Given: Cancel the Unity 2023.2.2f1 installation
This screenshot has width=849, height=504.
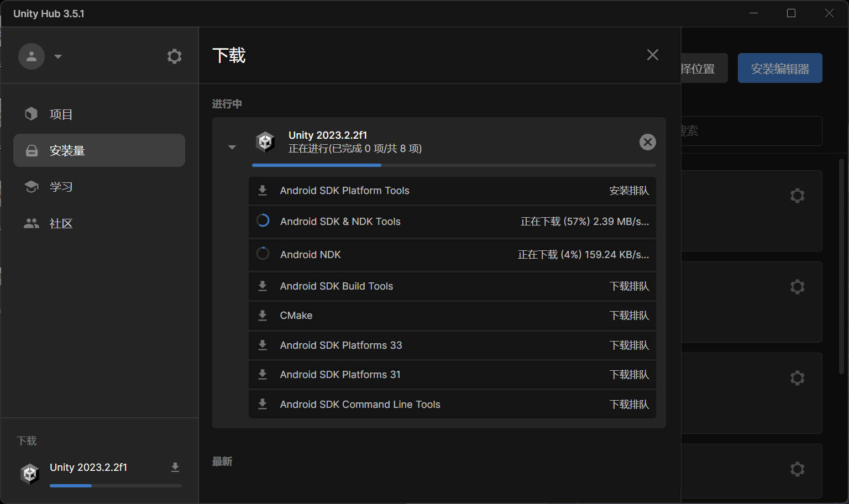Looking at the screenshot, I should pos(647,141).
